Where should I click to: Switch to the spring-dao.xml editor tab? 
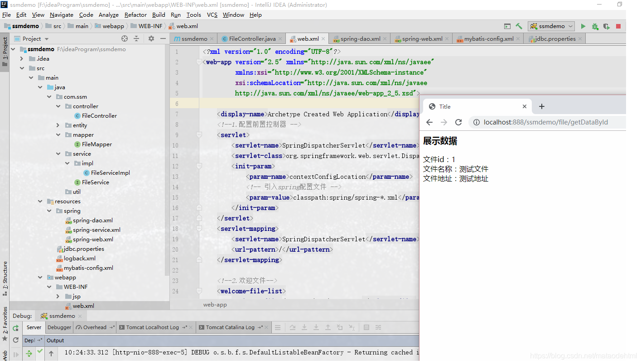360,38
